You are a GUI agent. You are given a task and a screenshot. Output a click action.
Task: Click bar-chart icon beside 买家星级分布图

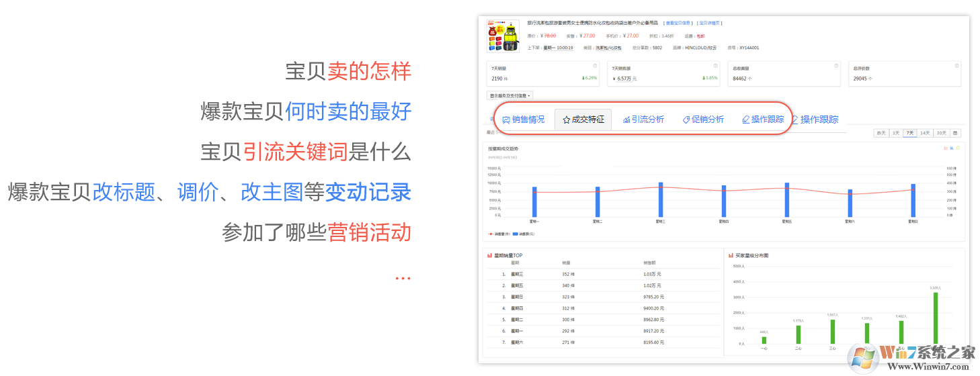tap(731, 255)
